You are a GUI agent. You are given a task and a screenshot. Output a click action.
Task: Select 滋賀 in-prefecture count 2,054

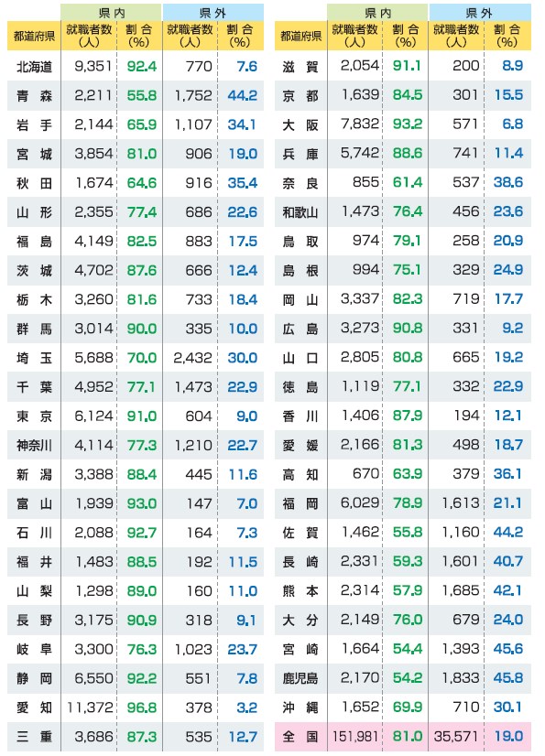(360, 66)
